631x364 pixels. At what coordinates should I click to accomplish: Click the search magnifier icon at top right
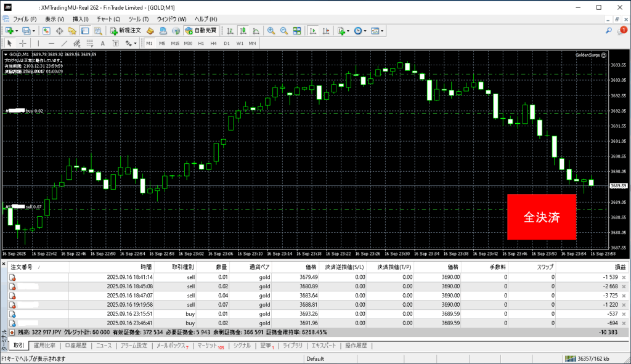tap(608, 30)
